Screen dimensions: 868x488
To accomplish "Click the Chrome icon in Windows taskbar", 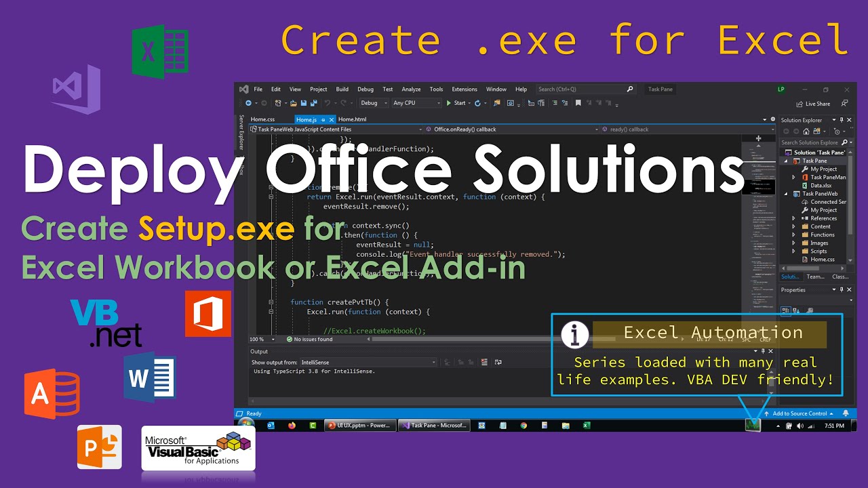I will coord(524,426).
